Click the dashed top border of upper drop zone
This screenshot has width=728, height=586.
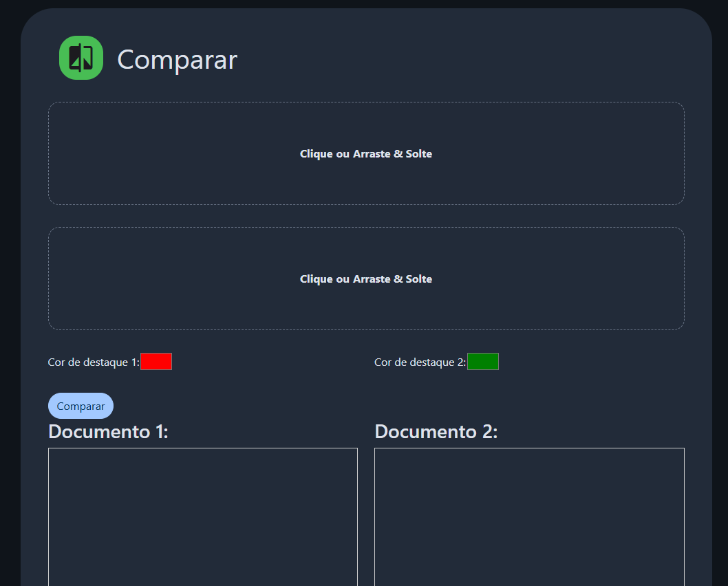click(366, 102)
